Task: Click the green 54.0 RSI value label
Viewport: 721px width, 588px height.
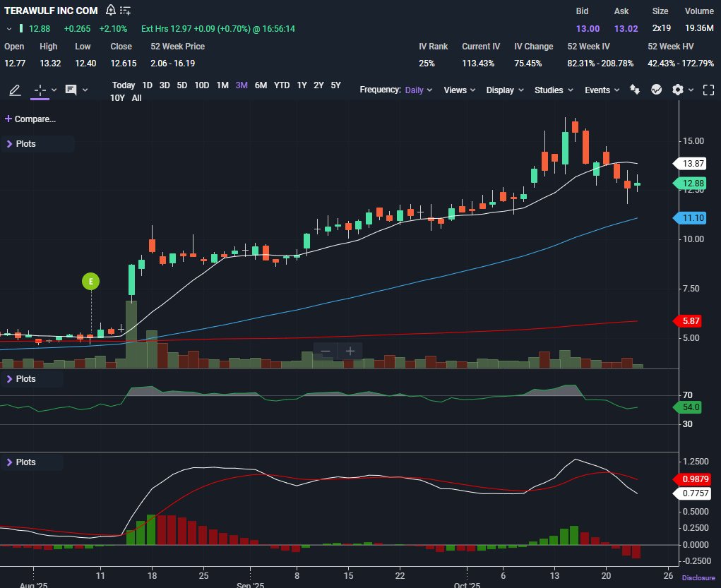Action: click(x=687, y=407)
